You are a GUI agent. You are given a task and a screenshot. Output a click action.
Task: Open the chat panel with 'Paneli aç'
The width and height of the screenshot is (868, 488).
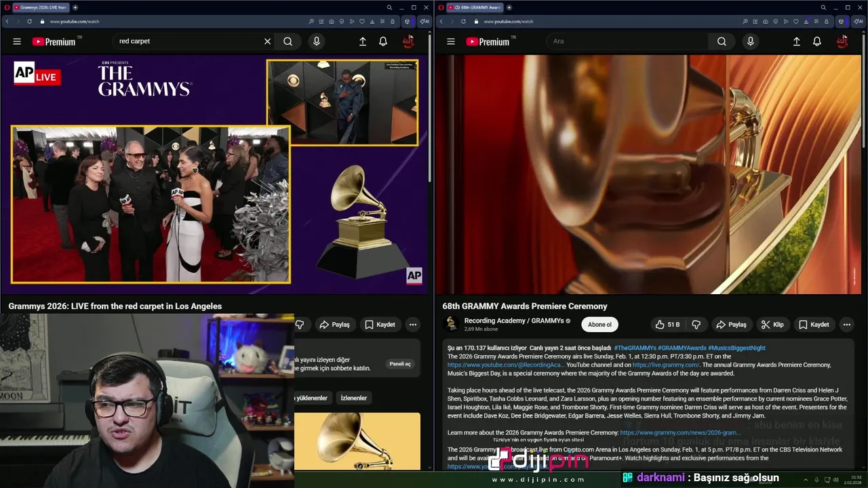400,364
